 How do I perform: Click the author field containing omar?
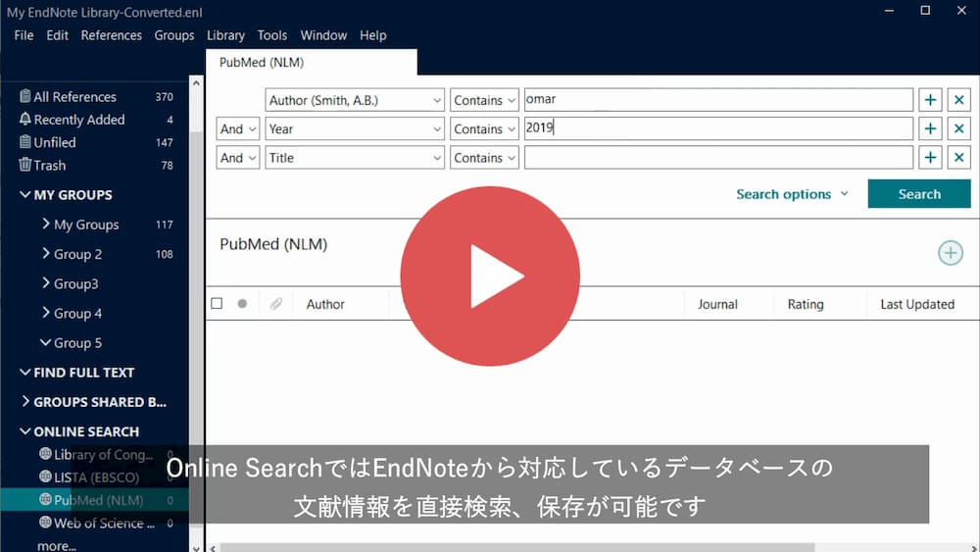point(718,100)
